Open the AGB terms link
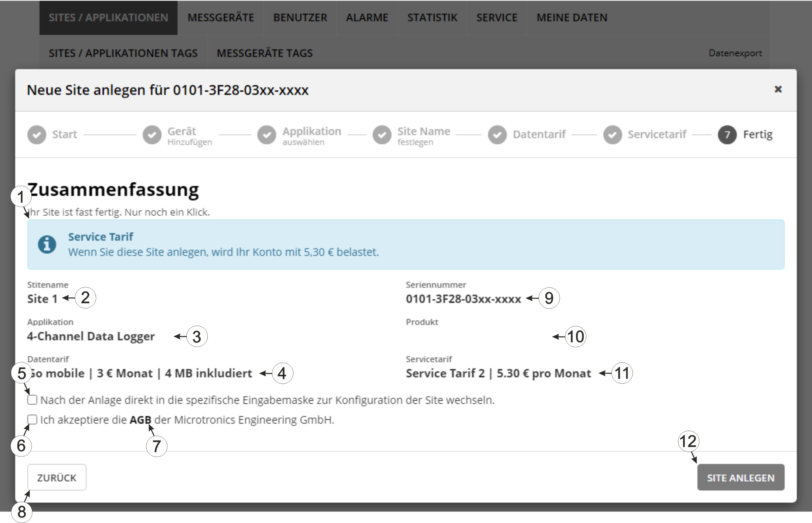Screen dimensions: 812x523 click(x=140, y=420)
